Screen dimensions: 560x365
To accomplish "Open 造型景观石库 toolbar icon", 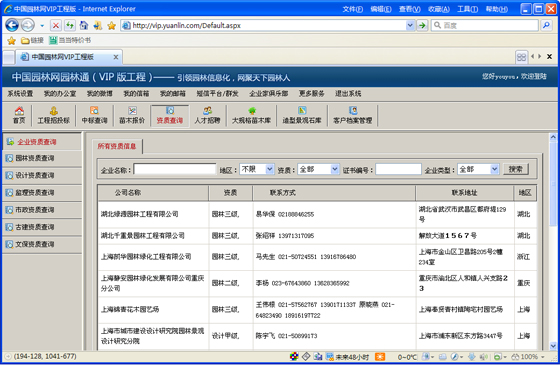I will pyautogui.click(x=302, y=115).
